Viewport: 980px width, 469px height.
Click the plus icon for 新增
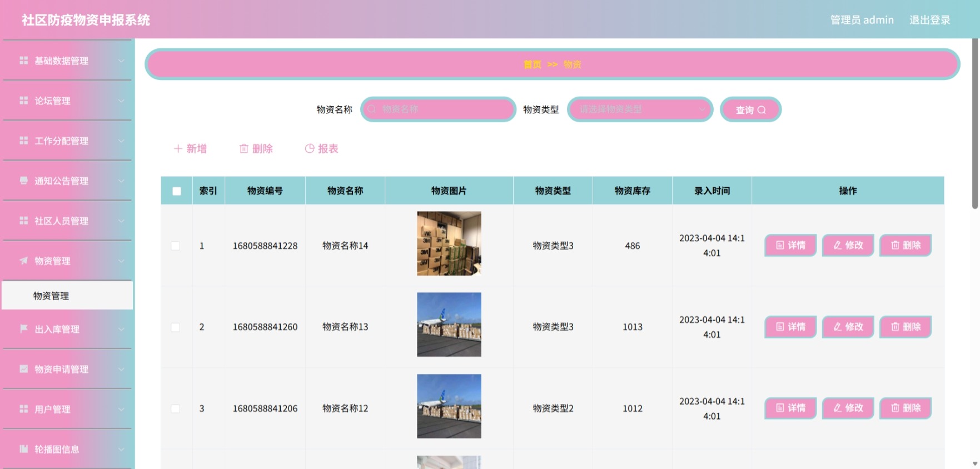[x=178, y=148]
